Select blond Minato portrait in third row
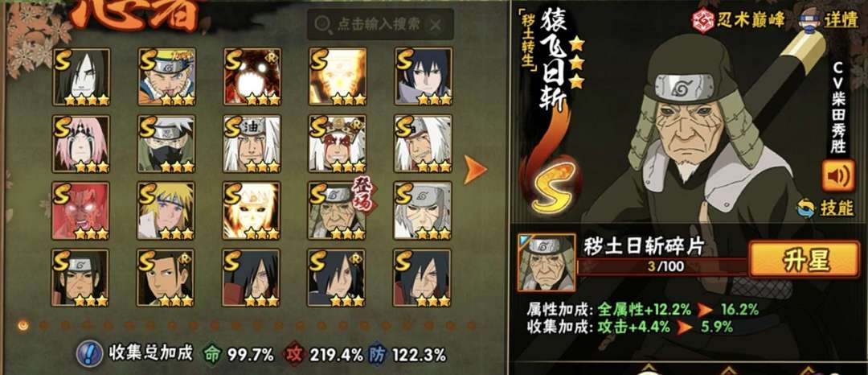Image resolution: width=868 pixels, height=375 pixels. pyautogui.click(x=166, y=211)
